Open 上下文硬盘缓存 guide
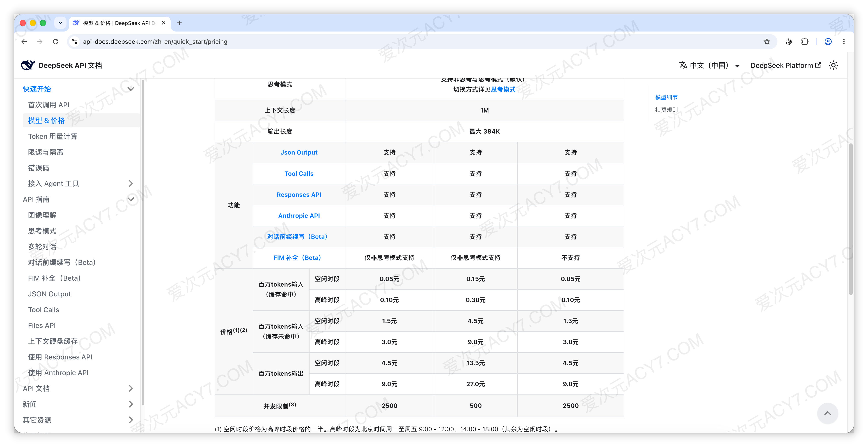868x447 pixels. [x=53, y=341]
